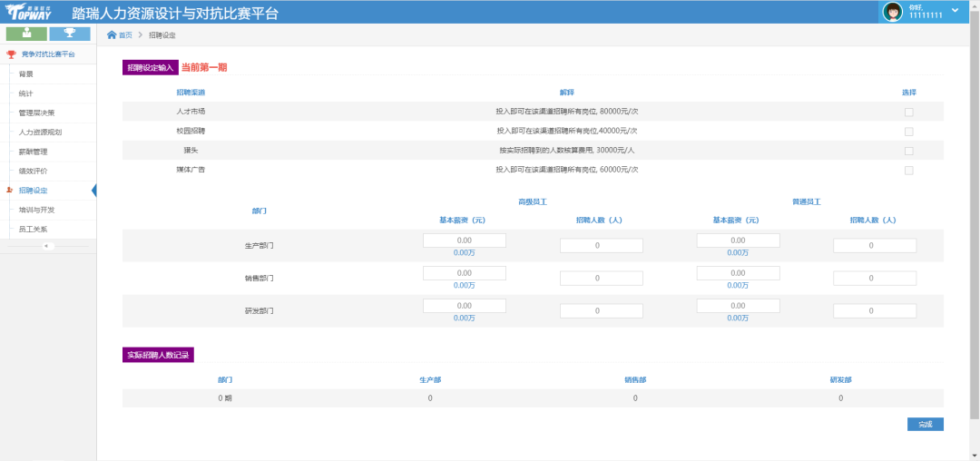
Task: Check the 人才市场 recruitment channel checkbox
Action: pyautogui.click(x=908, y=113)
